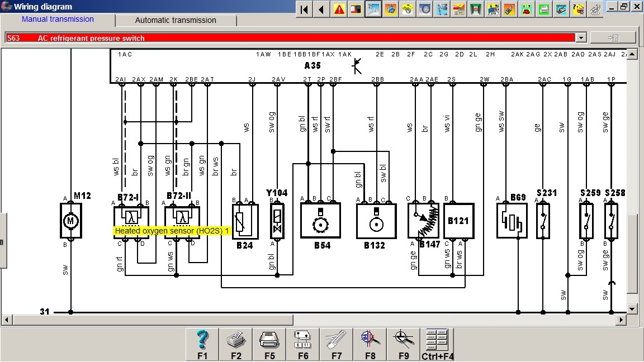
Task: Click the green vehicle lift toolbar icon
Action: pos(476,9)
